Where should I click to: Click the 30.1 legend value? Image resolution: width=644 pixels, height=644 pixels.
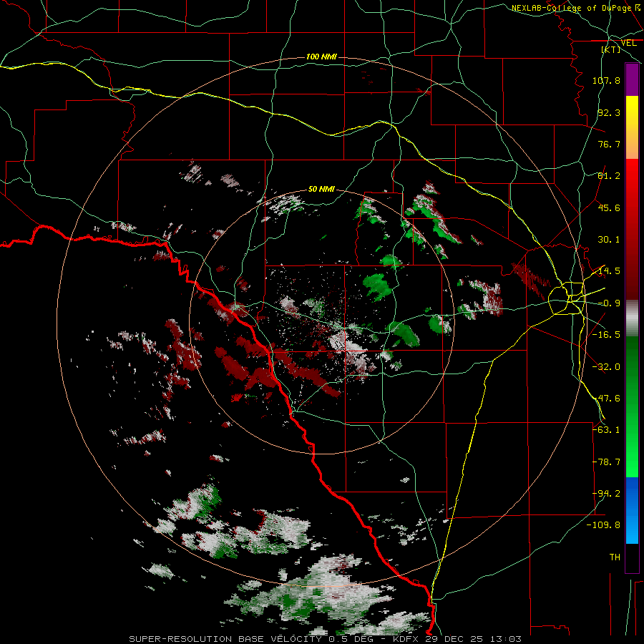pyautogui.click(x=609, y=240)
